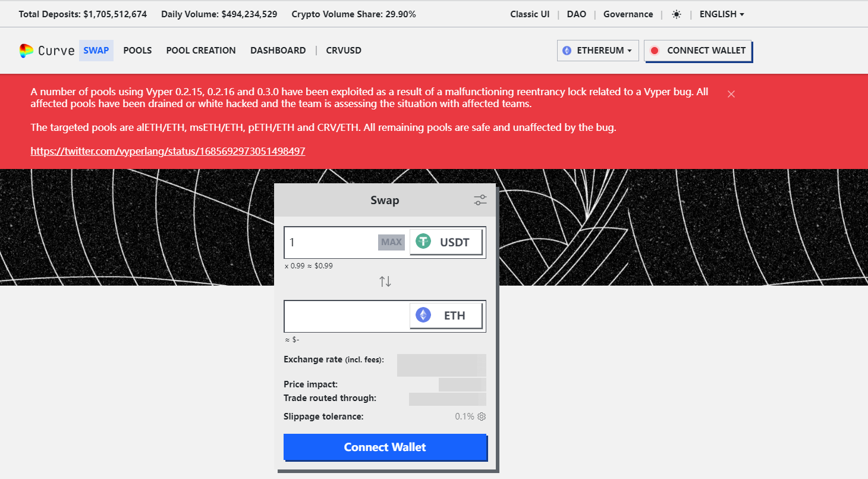Focus the USDT amount input field
868x479 pixels.
[x=331, y=242]
